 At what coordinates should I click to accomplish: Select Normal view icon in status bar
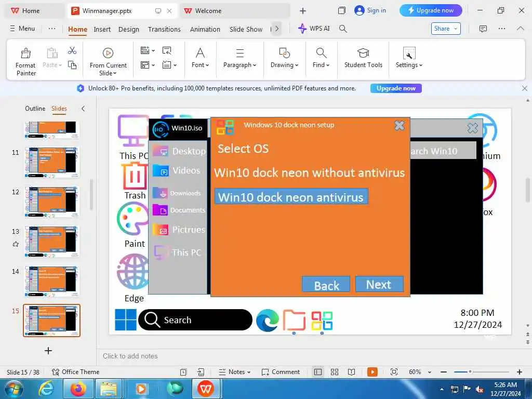[x=318, y=372]
